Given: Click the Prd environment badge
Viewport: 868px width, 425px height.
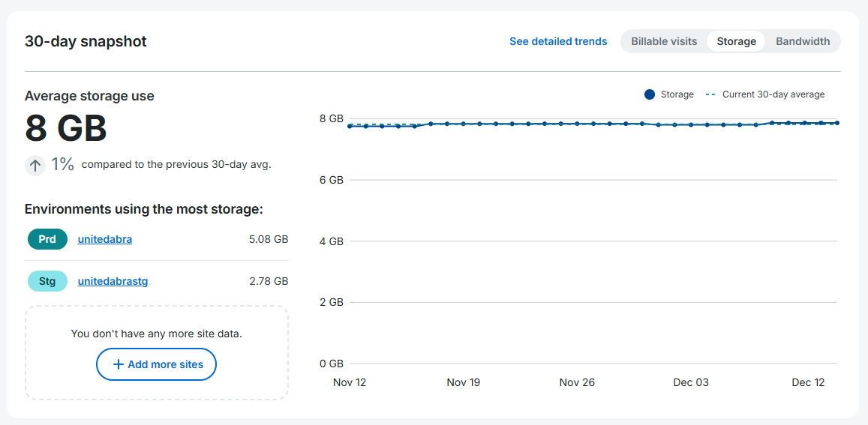Looking at the screenshot, I should coord(47,239).
